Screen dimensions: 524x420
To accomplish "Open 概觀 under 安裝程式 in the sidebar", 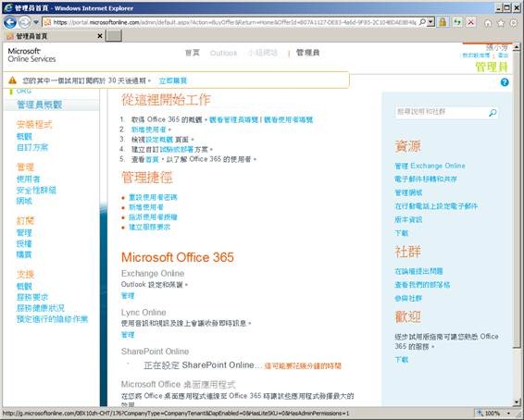I will [24, 136].
